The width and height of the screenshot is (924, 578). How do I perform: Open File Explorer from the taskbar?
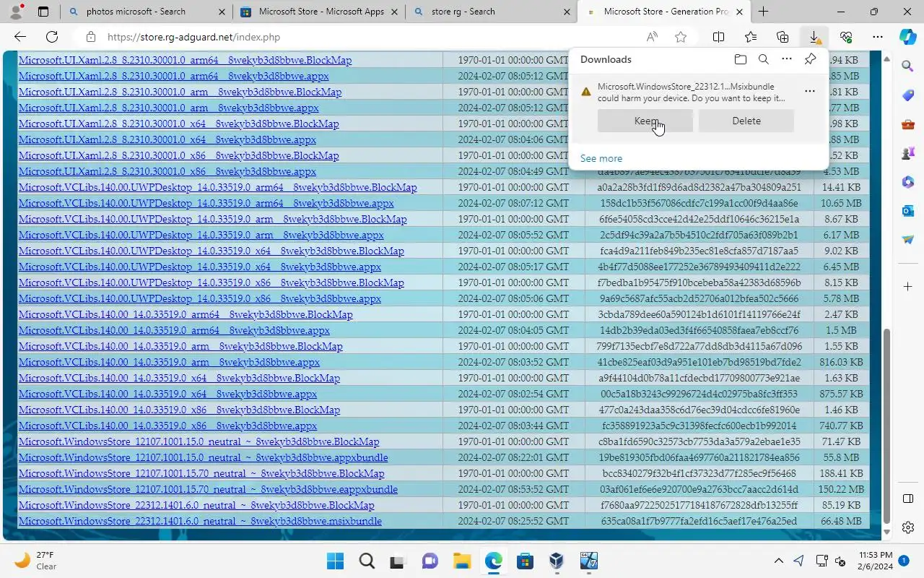[x=462, y=561]
